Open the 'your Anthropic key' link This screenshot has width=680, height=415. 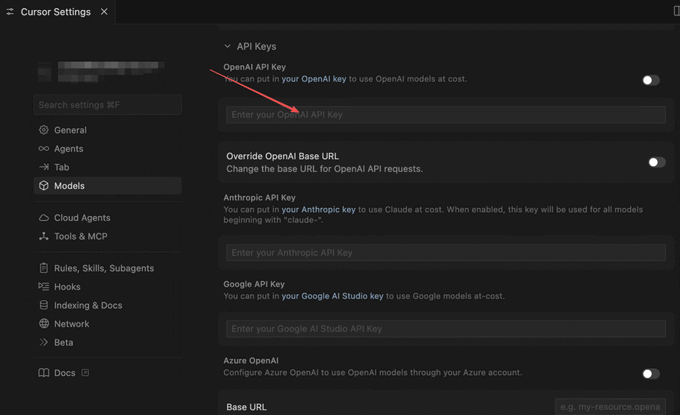[318, 209]
